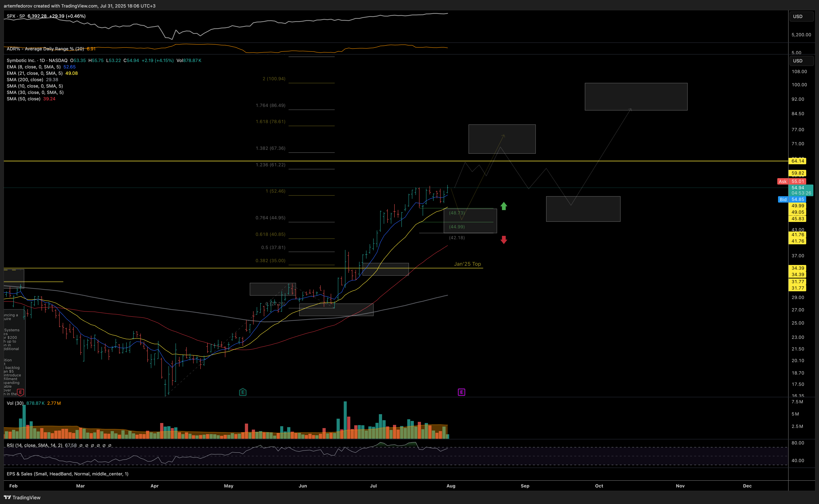This screenshot has height=504, width=819.
Task: Click the 80.00 label on the RSI scale
Action: click(798, 443)
